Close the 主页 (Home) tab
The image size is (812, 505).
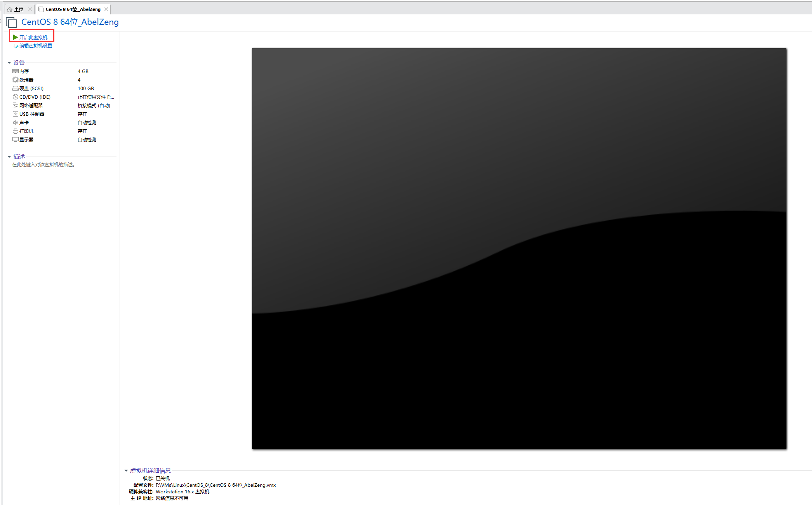coord(30,9)
